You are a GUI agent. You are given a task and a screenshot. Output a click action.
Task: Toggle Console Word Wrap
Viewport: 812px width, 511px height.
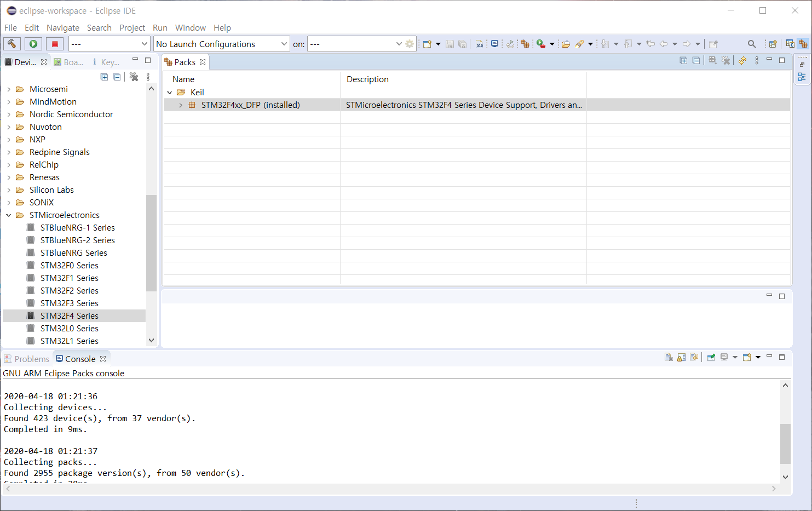coord(694,357)
